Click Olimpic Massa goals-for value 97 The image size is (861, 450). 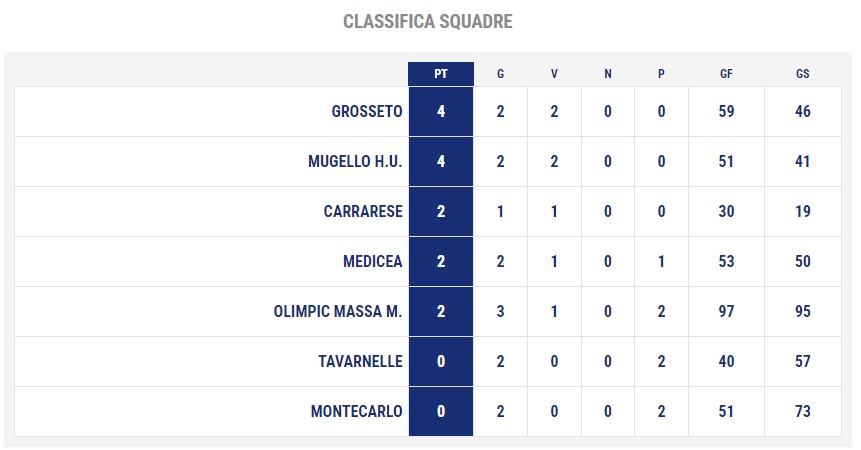pos(726,311)
